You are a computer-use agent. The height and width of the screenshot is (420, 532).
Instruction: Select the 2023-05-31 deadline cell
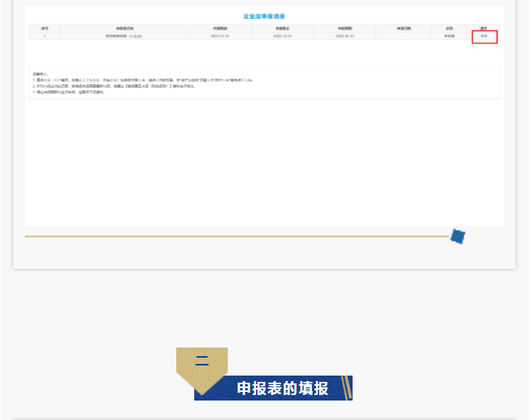(345, 36)
